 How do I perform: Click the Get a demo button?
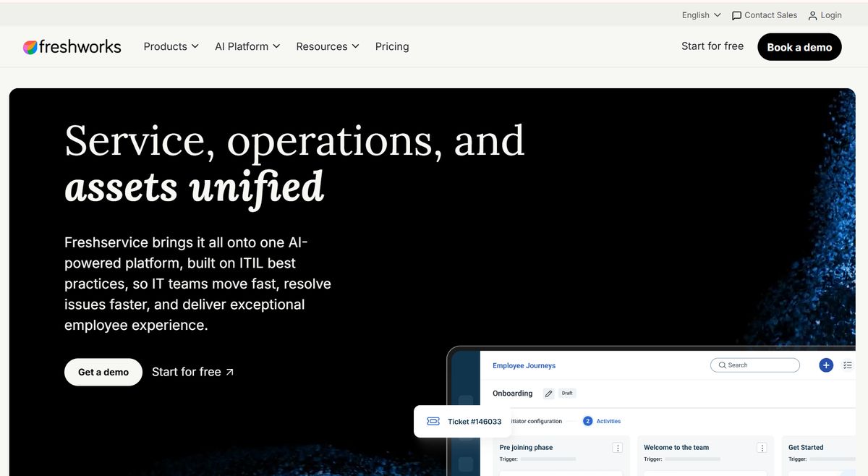(103, 372)
